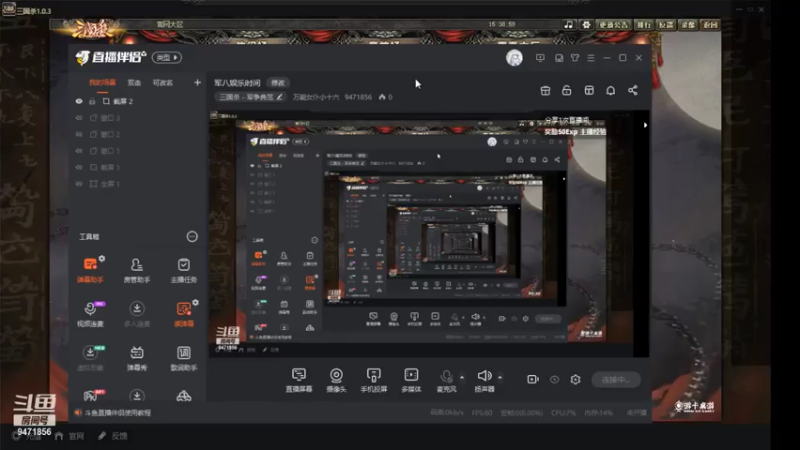Open the share icon near the preview
The height and width of the screenshot is (450, 800).
coord(633,90)
